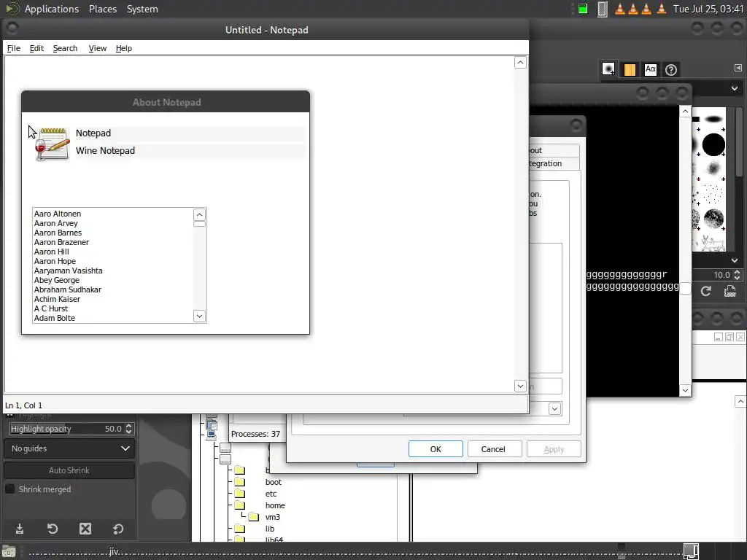Click the home folder icon in tree
This screenshot has width=747, height=560.
pos(239,505)
